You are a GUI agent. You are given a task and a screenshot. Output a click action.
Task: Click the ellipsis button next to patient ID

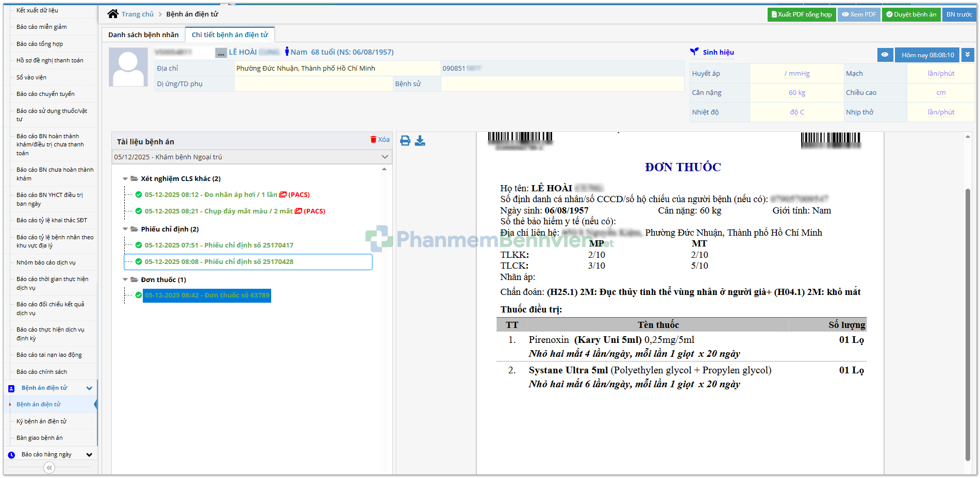tap(221, 53)
